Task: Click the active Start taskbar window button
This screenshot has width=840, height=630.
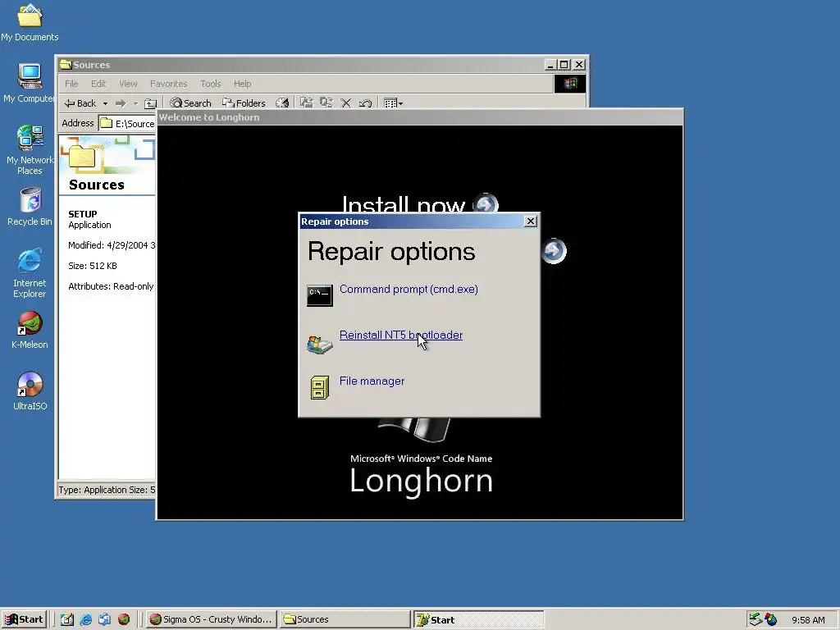Action: point(478,619)
